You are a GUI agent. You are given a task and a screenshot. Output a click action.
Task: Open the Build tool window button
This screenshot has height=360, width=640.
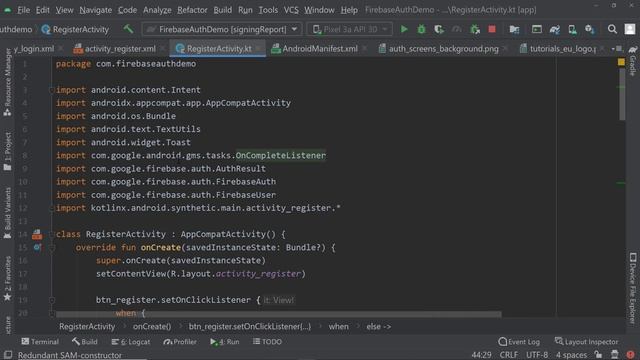tap(84, 342)
